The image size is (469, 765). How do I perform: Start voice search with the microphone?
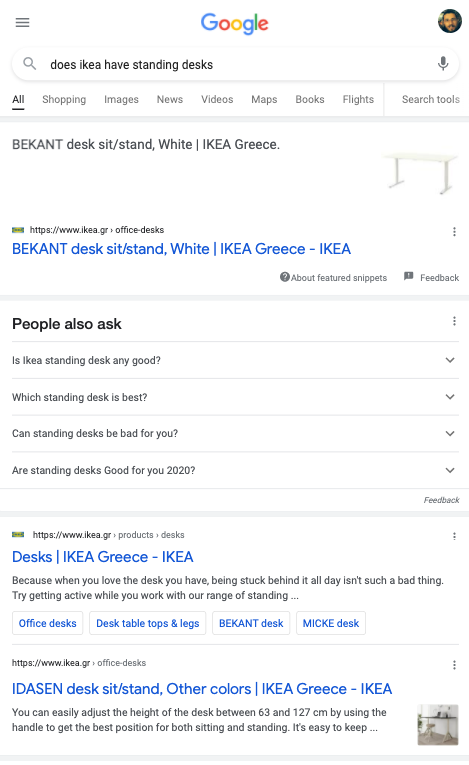(443, 63)
